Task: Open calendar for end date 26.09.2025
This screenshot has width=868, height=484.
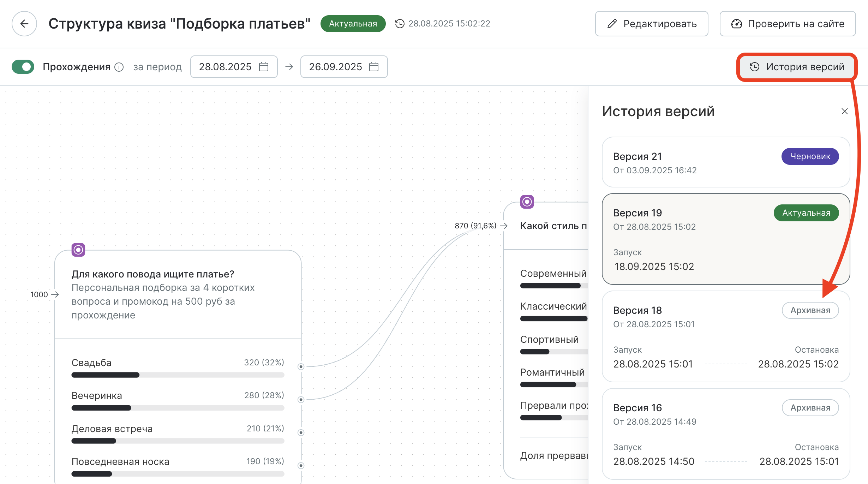Action: tap(374, 67)
